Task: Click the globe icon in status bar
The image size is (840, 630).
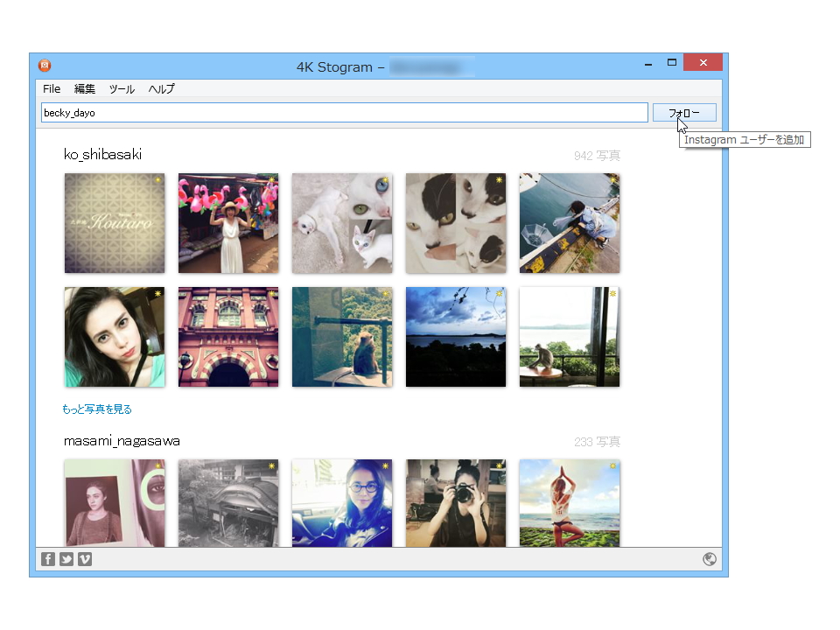Action: click(x=710, y=559)
